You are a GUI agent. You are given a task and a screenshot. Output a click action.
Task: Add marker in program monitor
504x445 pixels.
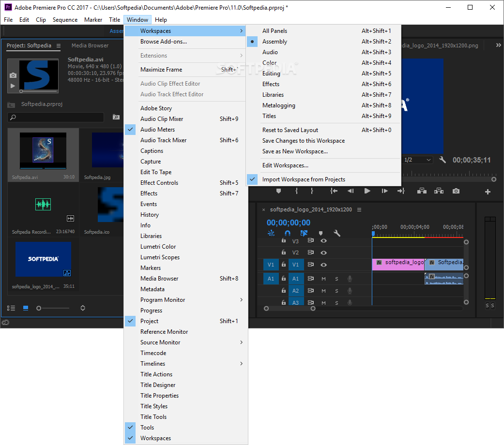(x=278, y=191)
